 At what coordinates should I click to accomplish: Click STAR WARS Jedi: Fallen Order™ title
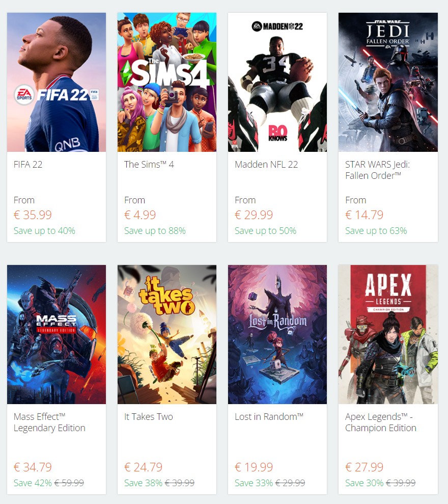[x=377, y=170]
